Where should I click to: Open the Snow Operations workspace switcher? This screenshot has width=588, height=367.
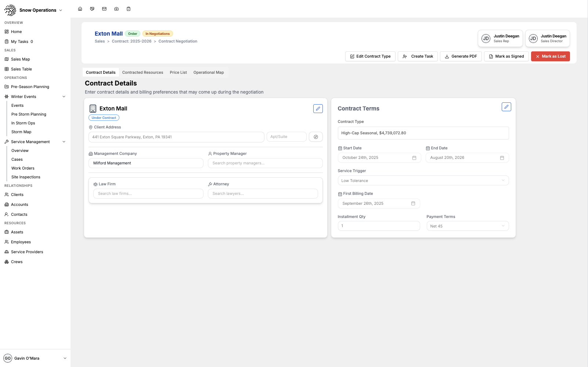(x=40, y=10)
